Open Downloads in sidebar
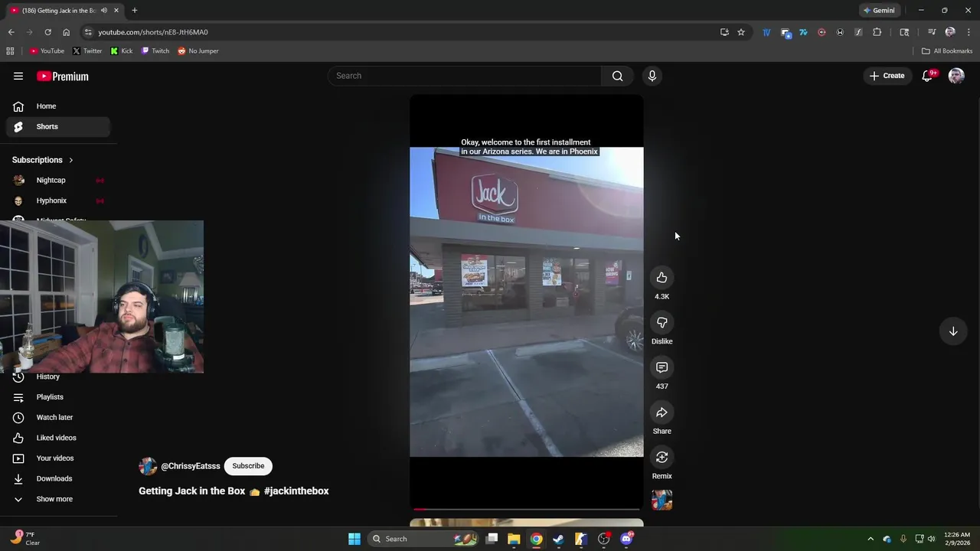Image resolution: width=980 pixels, height=551 pixels. click(57, 478)
